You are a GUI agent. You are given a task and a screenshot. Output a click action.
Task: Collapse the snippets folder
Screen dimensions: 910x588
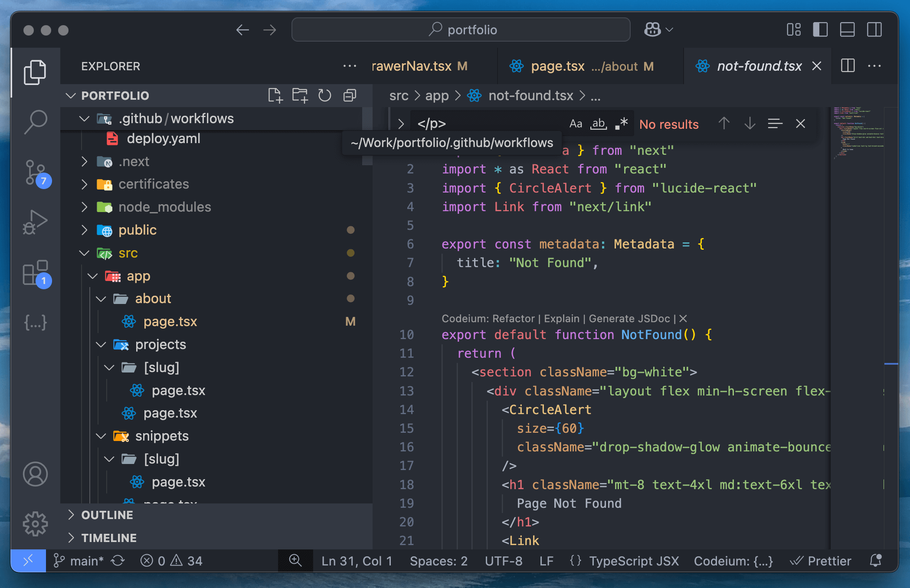pos(101,436)
